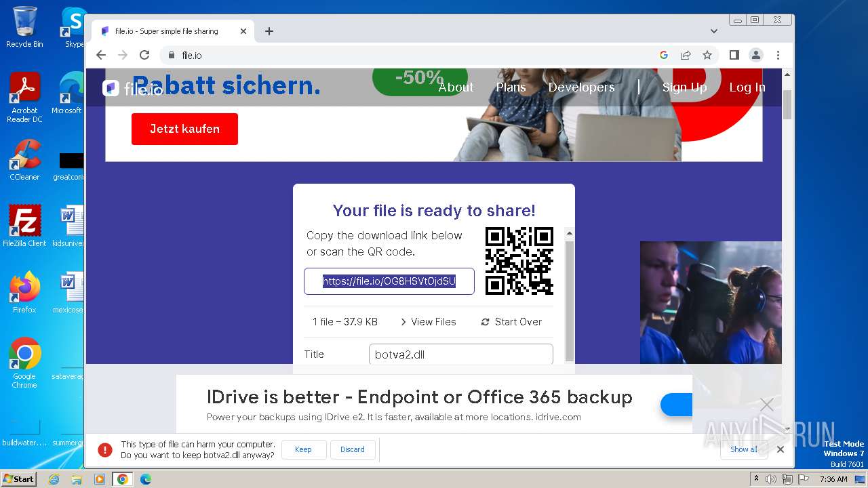The height and width of the screenshot is (488, 868).
Task: Open Internet Explorer from taskbar
Action: [x=54, y=479]
